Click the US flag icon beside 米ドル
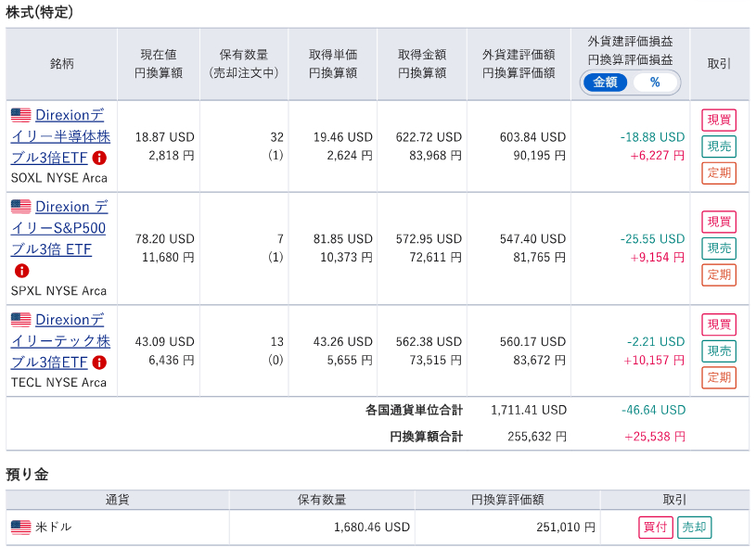 [x=20, y=528]
